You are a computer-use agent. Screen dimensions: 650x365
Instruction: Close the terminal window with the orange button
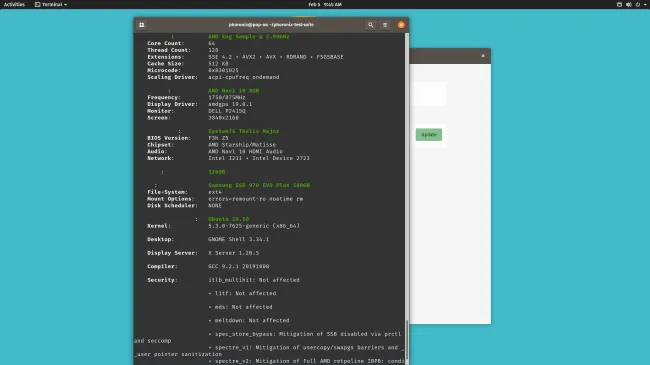[x=401, y=25]
